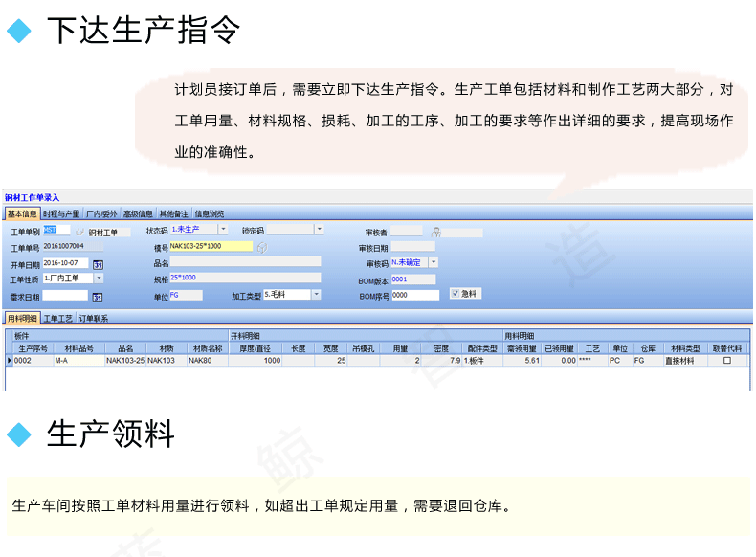Click the 厚度/直径 column header
This screenshot has height=557, width=756.
(256, 348)
